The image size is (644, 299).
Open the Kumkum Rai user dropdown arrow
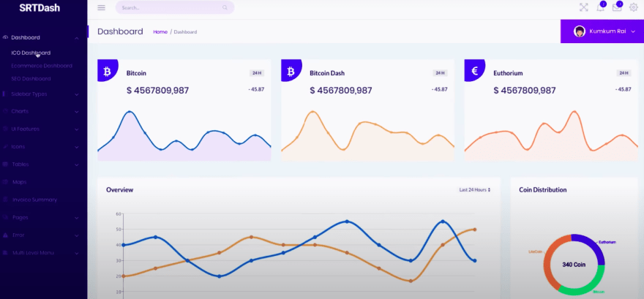pyautogui.click(x=633, y=31)
